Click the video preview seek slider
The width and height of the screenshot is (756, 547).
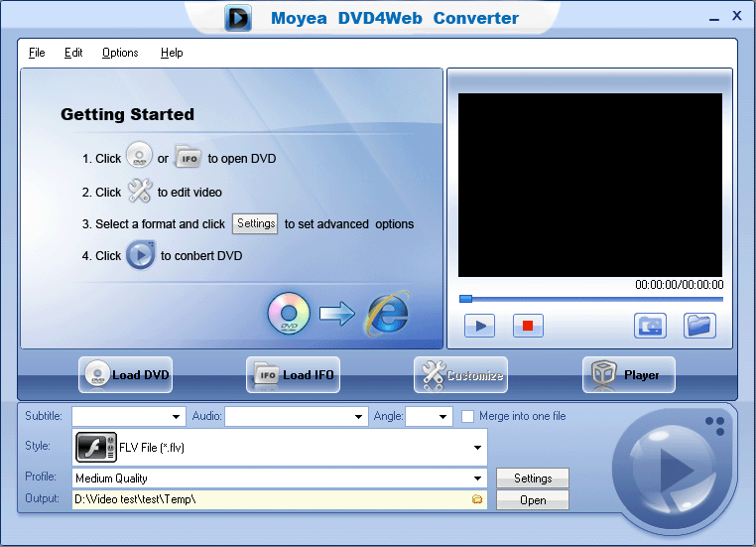pyautogui.click(x=591, y=298)
